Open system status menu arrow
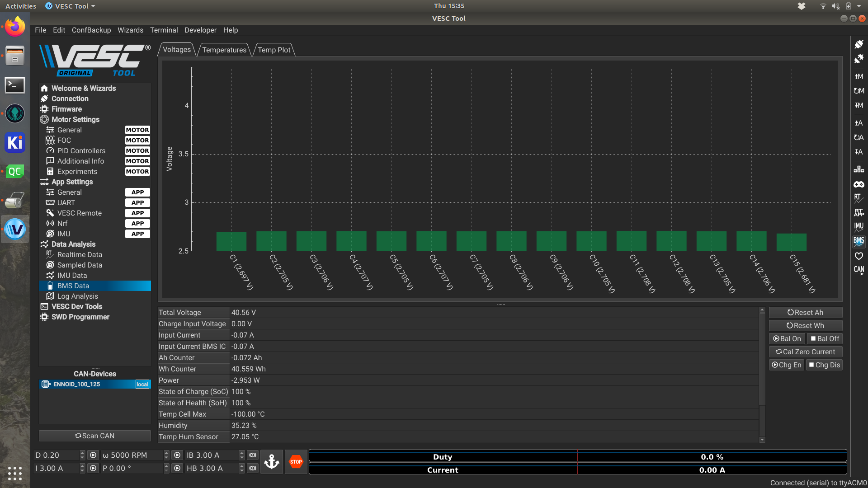 click(859, 6)
